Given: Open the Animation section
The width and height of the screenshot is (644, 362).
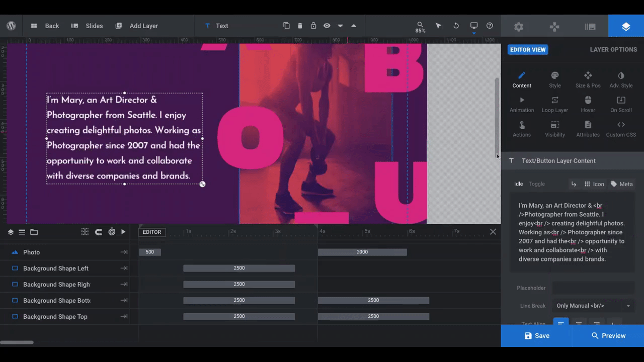Looking at the screenshot, I should [x=522, y=105].
